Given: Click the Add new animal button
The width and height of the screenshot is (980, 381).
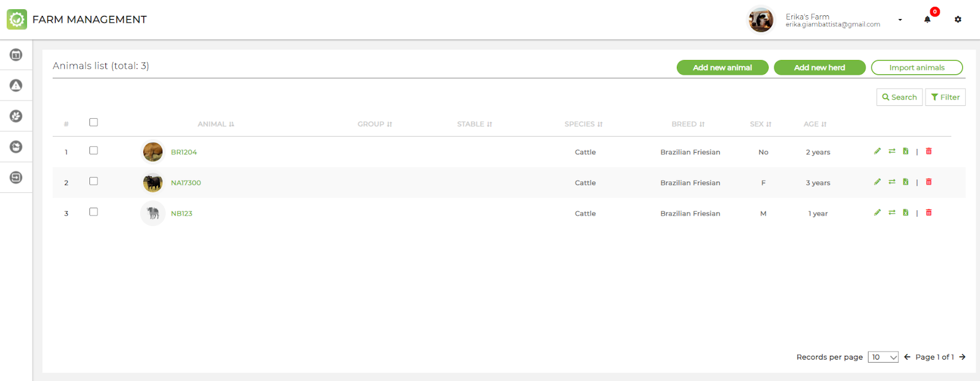Looking at the screenshot, I should [x=723, y=67].
